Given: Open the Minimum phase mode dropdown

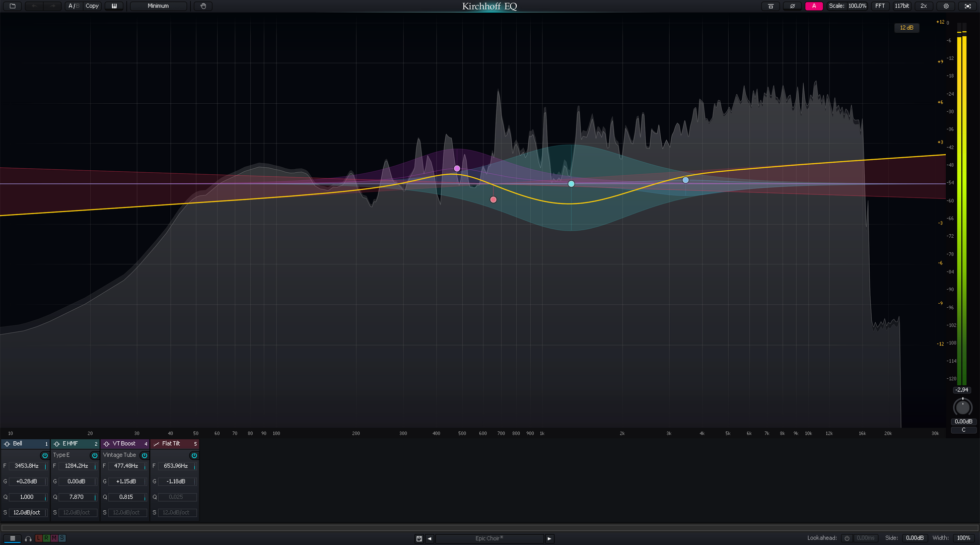Looking at the screenshot, I should [x=158, y=6].
